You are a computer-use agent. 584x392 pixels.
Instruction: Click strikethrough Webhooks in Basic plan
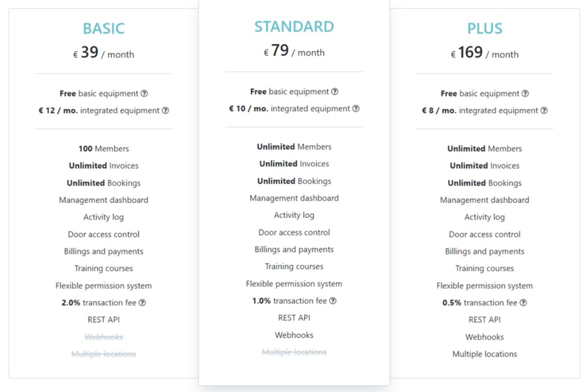104,337
